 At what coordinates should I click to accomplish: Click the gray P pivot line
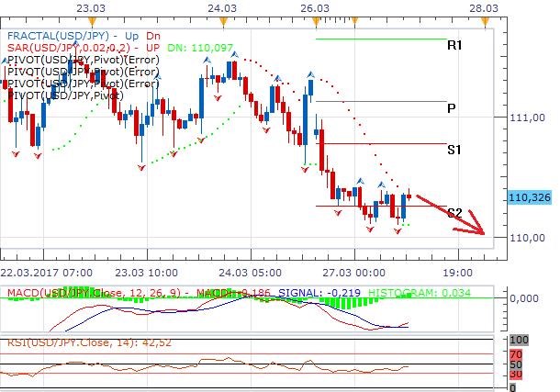coord(381,102)
